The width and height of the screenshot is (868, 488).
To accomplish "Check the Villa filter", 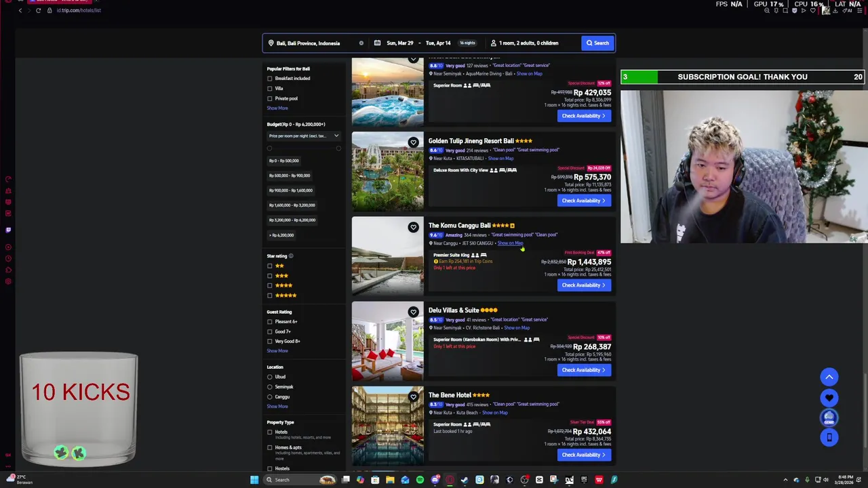I will (x=270, y=89).
